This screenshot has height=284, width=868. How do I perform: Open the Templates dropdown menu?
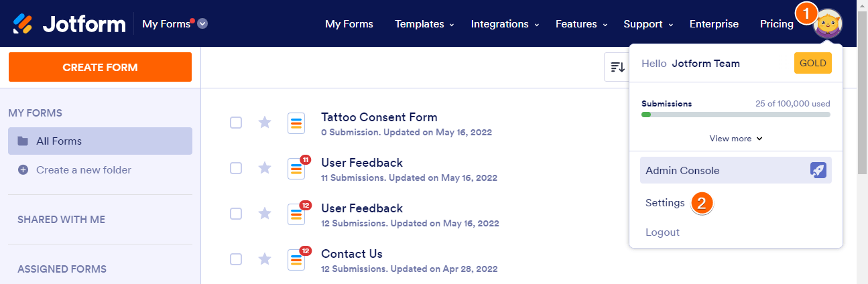(424, 24)
